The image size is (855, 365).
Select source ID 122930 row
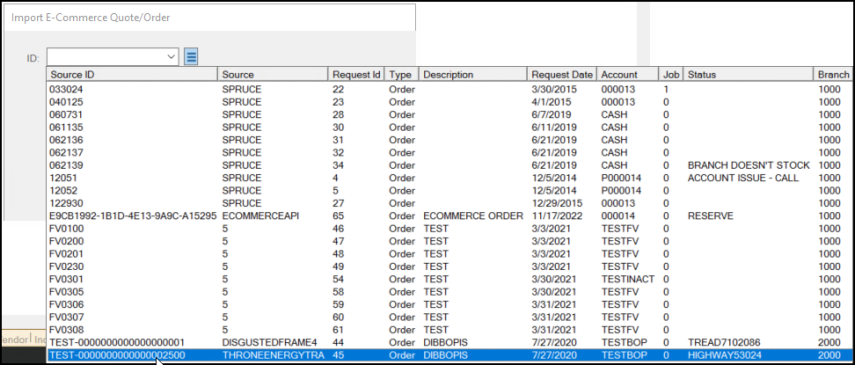pyautogui.click(x=449, y=203)
